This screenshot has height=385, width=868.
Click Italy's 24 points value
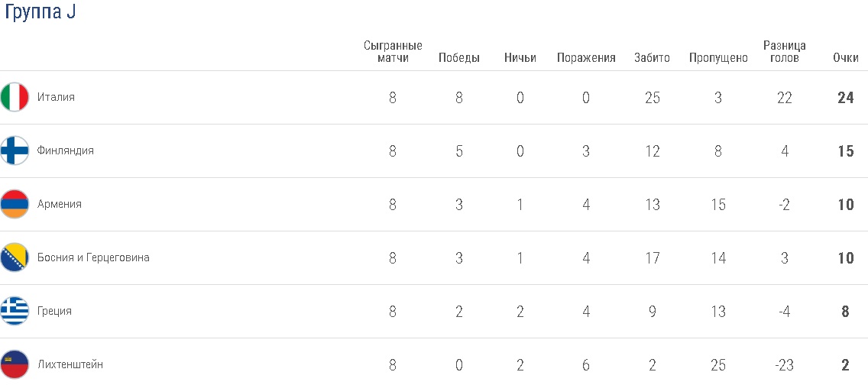click(x=846, y=98)
